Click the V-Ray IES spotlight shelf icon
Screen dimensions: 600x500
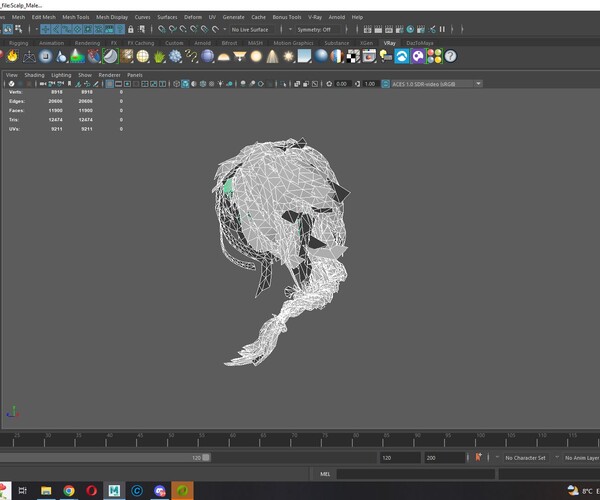tap(272, 56)
